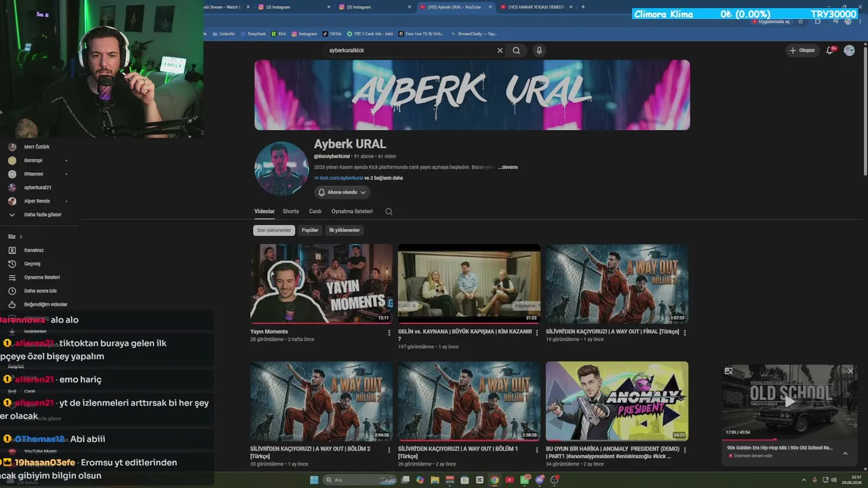The width and height of the screenshot is (868, 488).
Task: Open the Instagram bookmark
Action: pyautogui.click(x=304, y=33)
